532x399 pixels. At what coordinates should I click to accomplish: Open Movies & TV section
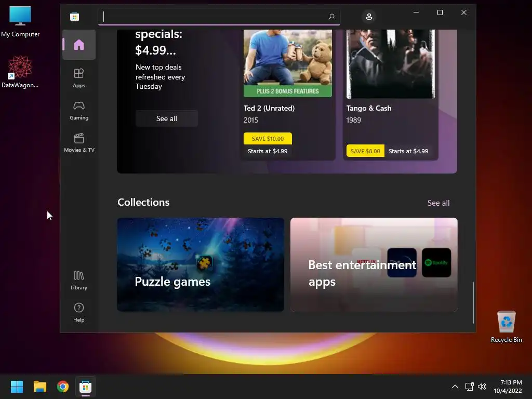click(x=79, y=143)
